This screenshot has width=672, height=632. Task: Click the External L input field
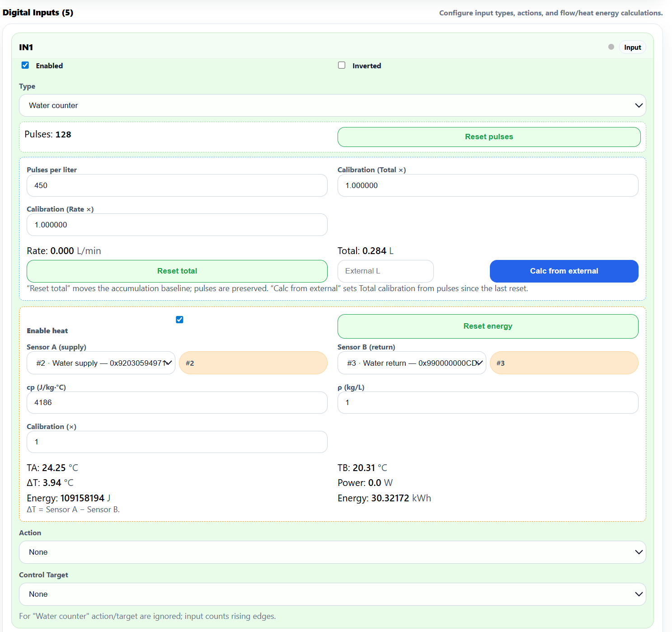coord(385,271)
